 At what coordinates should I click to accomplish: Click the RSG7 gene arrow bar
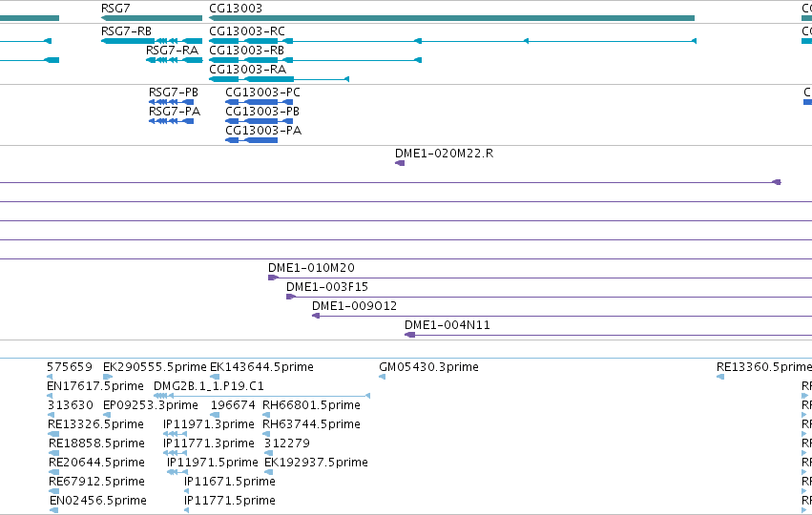152,18
